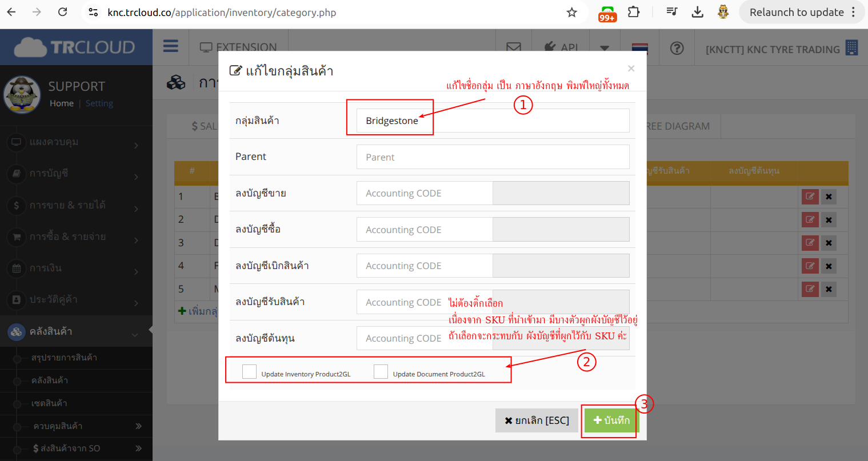Click Accounting CODE field for ลงบัญชีซื้อ
868x461 pixels.
click(x=425, y=230)
